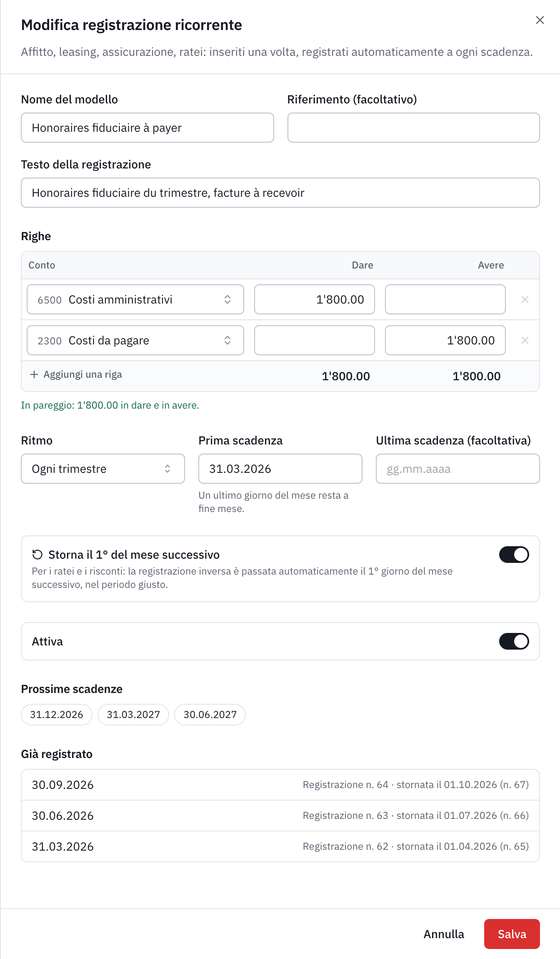Click Registrazione n. 64 stornata il 01.10.2026
Screen dimensions: 560x959
pyautogui.click(x=416, y=785)
